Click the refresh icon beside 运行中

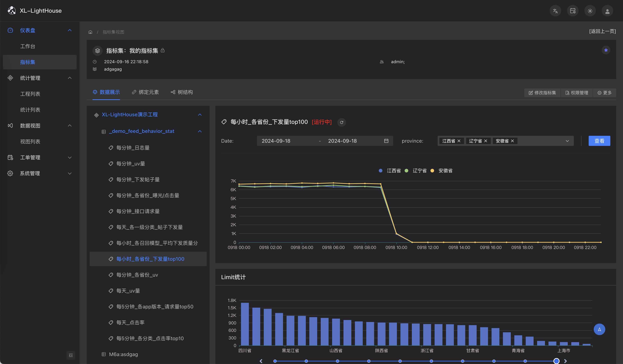point(341,122)
